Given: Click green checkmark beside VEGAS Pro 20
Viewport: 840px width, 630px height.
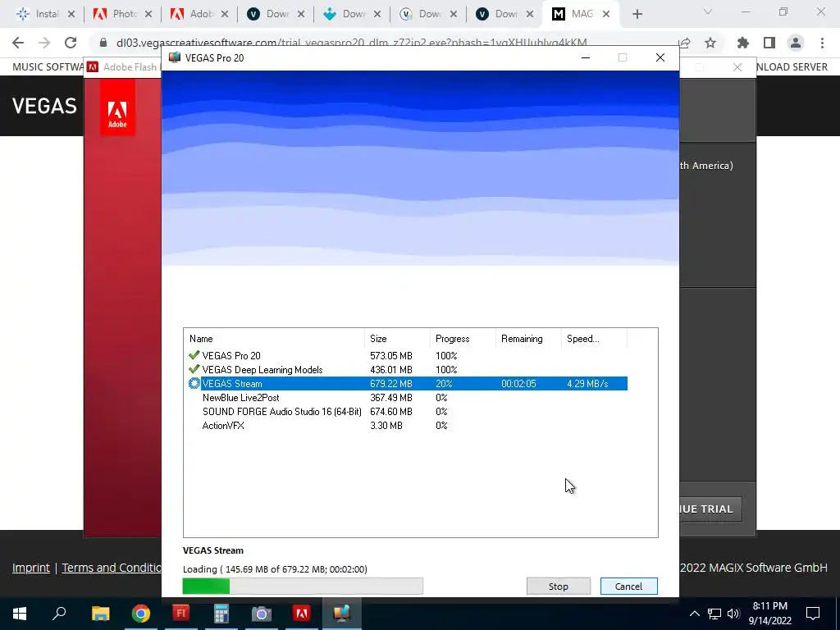Looking at the screenshot, I should pyautogui.click(x=194, y=355).
